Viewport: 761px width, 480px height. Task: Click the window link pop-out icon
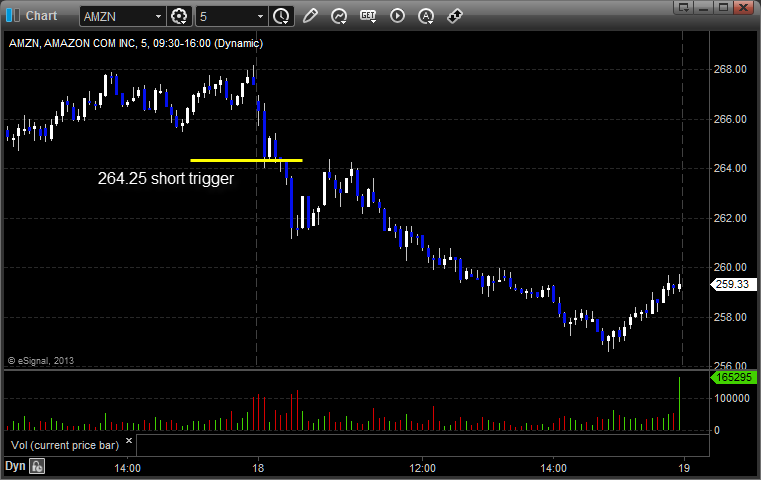point(683,7)
